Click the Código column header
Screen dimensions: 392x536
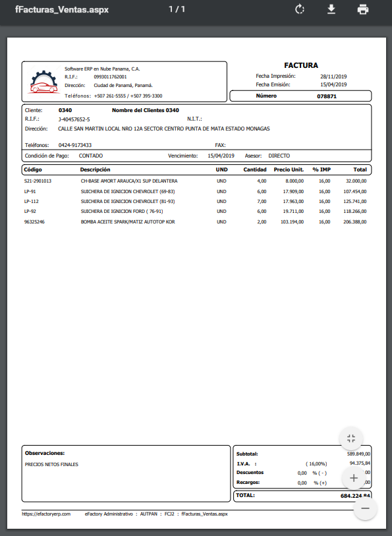click(33, 169)
